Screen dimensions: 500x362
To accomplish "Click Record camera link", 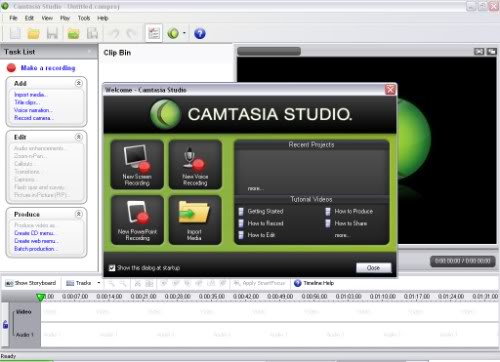I will 34,118.
